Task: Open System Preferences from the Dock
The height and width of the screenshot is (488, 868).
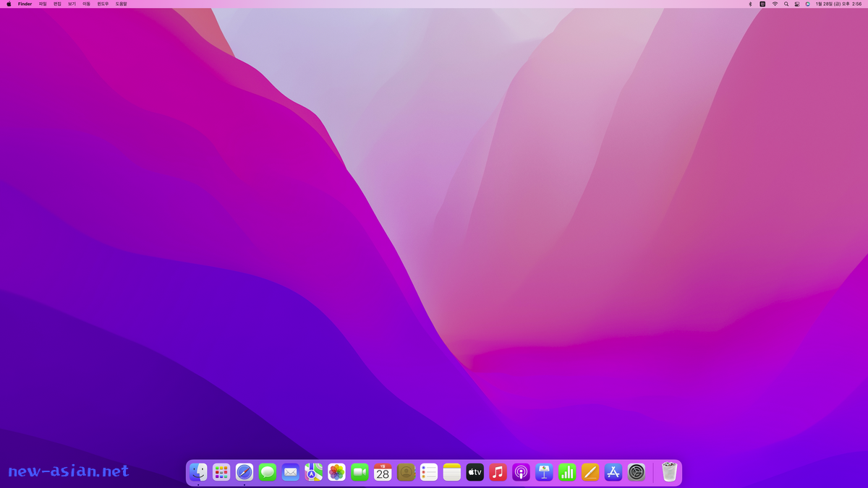Action: coord(637,472)
